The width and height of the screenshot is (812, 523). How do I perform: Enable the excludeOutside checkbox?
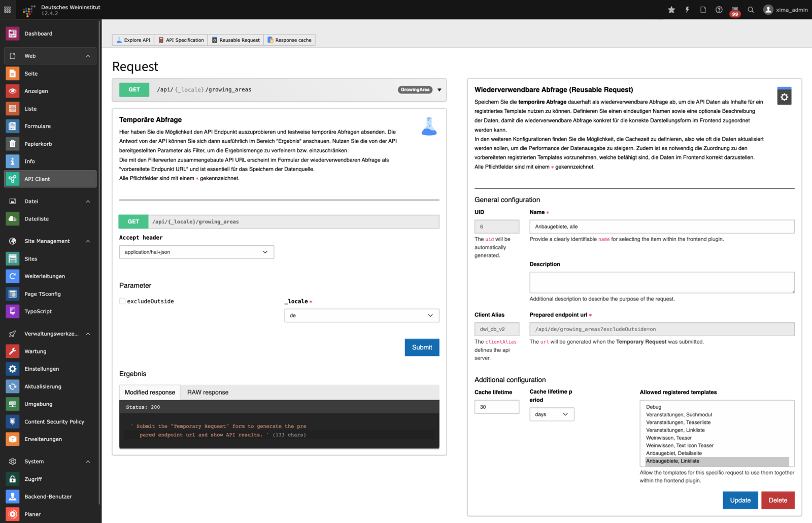(x=122, y=301)
